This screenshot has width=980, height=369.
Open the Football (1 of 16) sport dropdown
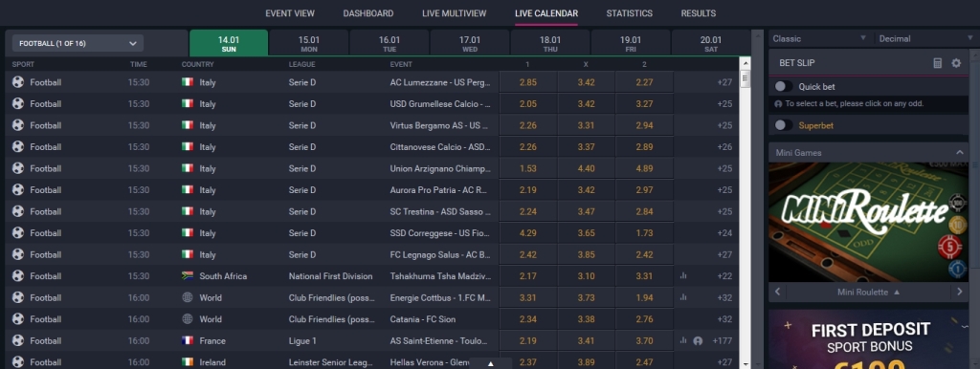coord(78,43)
